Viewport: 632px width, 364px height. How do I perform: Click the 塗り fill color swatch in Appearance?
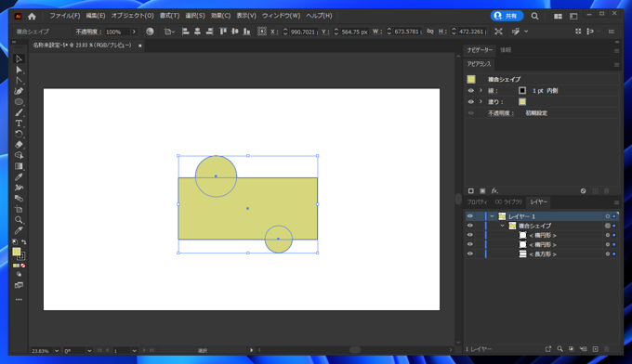pyautogui.click(x=522, y=102)
